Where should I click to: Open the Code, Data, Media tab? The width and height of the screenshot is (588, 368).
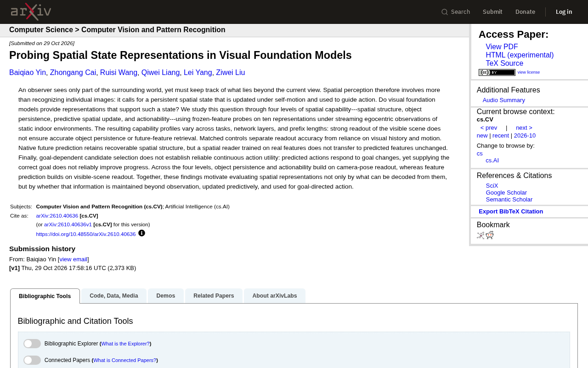coord(114,296)
